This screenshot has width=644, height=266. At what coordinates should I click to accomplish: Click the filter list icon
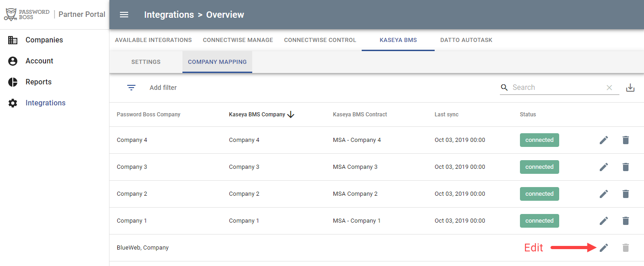click(131, 88)
